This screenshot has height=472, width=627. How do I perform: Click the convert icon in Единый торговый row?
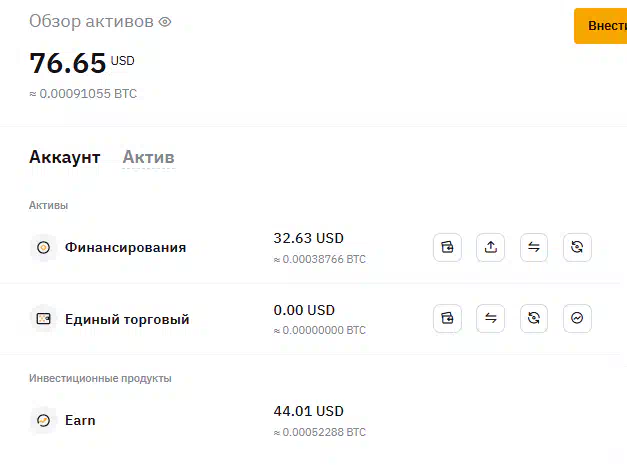tap(534, 318)
